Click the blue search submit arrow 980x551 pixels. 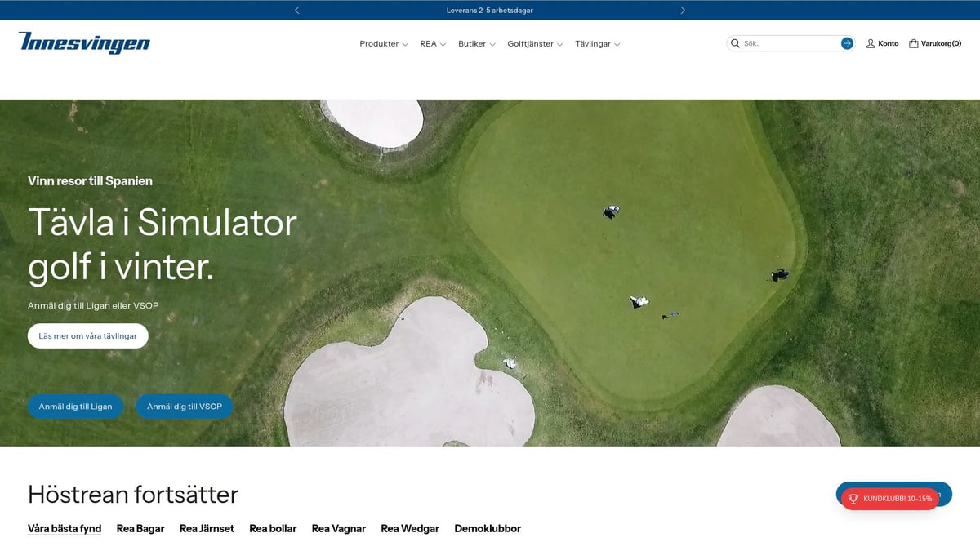(x=847, y=43)
